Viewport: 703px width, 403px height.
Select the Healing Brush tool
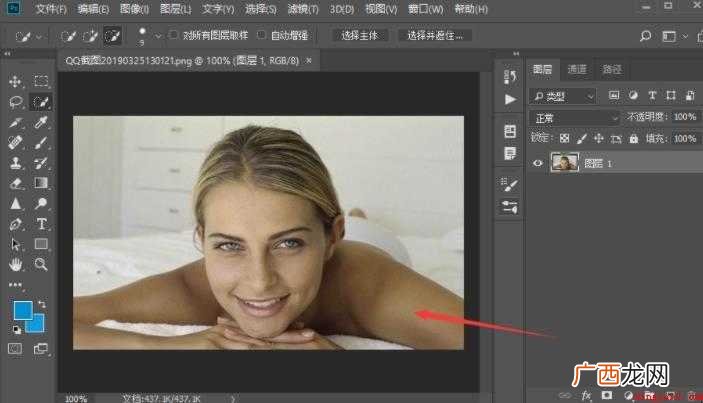(x=16, y=143)
